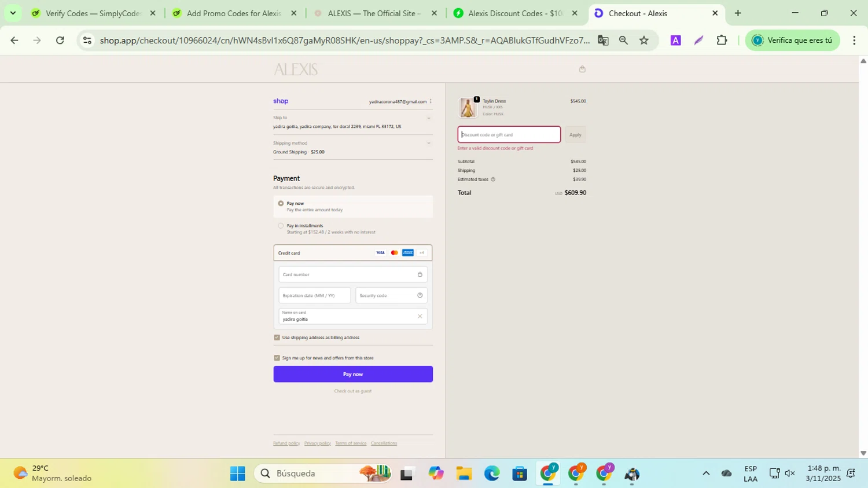Click the American Express icon
Screen dimensions: 868x488
coord(408,253)
